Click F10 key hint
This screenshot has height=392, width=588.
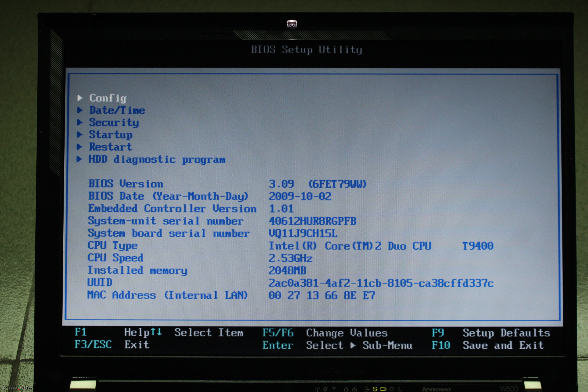click(x=441, y=345)
